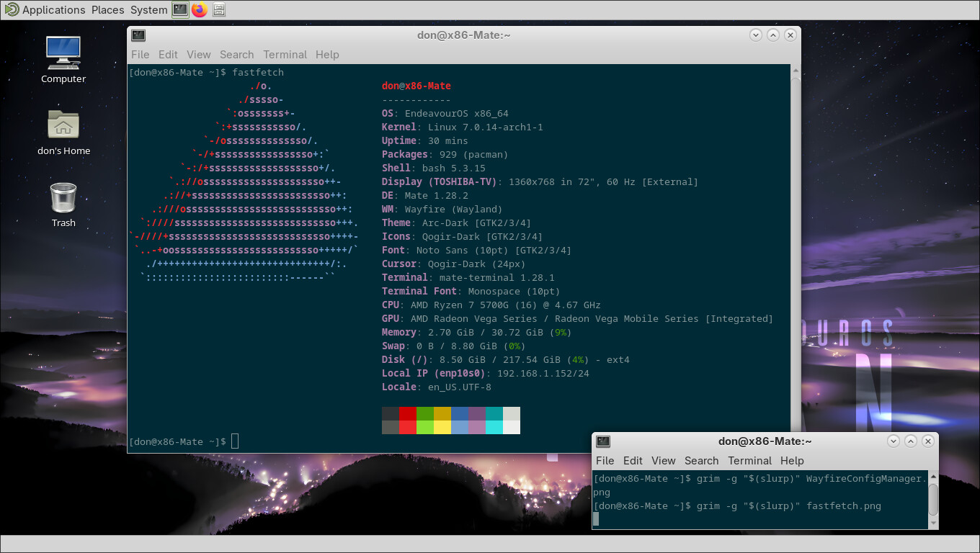Click the 'Uptime: 30 mins' line
The width and height of the screenshot is (980, 553).
tap(425, 141)
